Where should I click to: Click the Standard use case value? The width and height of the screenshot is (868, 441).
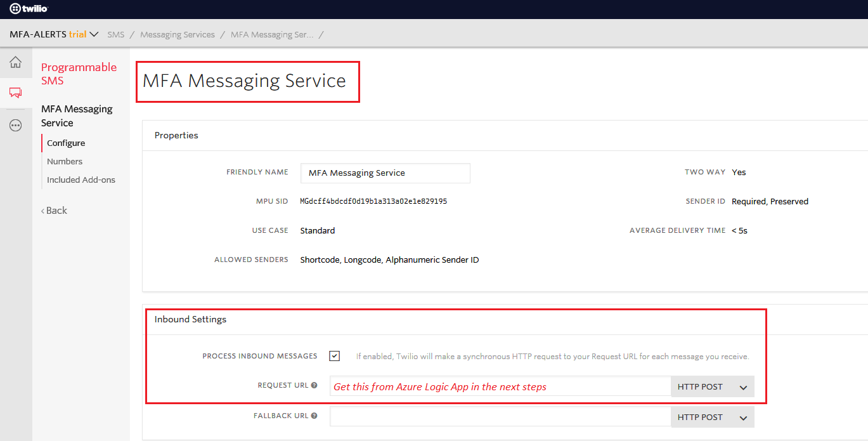pos(318,230)
